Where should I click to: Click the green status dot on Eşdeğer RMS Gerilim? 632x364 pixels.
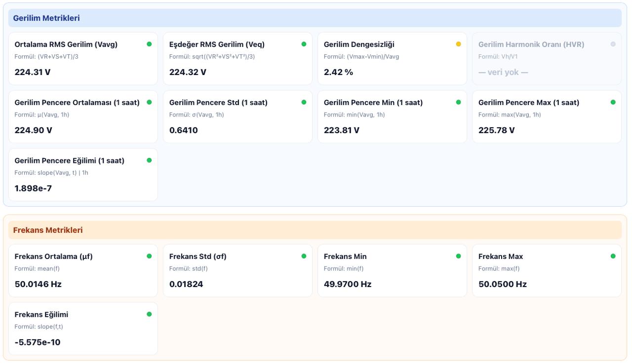click(x=304, y=44)
